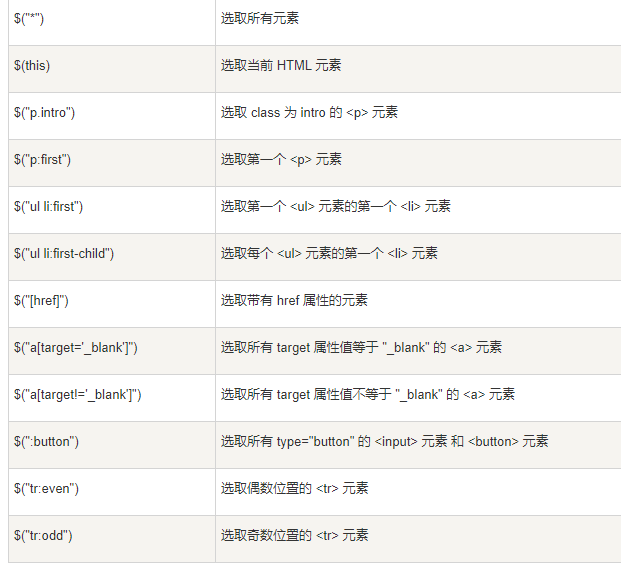Screen dimensions: 621x565
Task: Click the description '选取奇数位置的 <tr> 元素'
Action: (294, 535)
